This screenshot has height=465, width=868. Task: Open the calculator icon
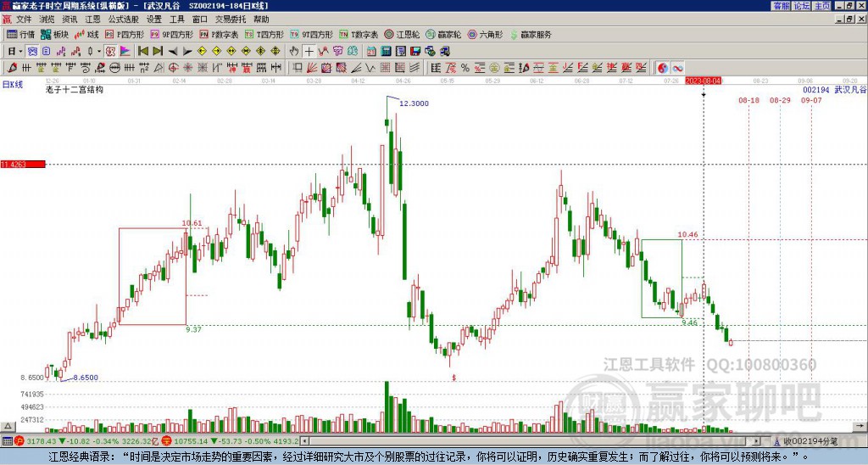[x=386, y=52]
